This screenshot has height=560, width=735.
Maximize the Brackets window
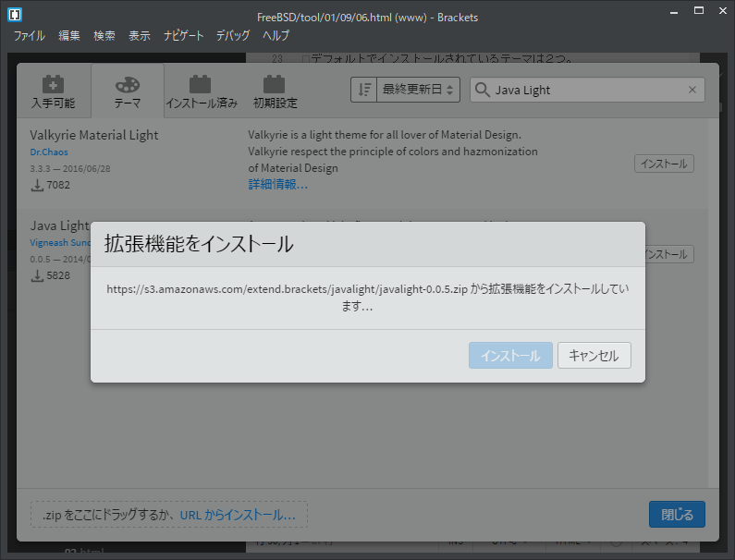point(698,11)
